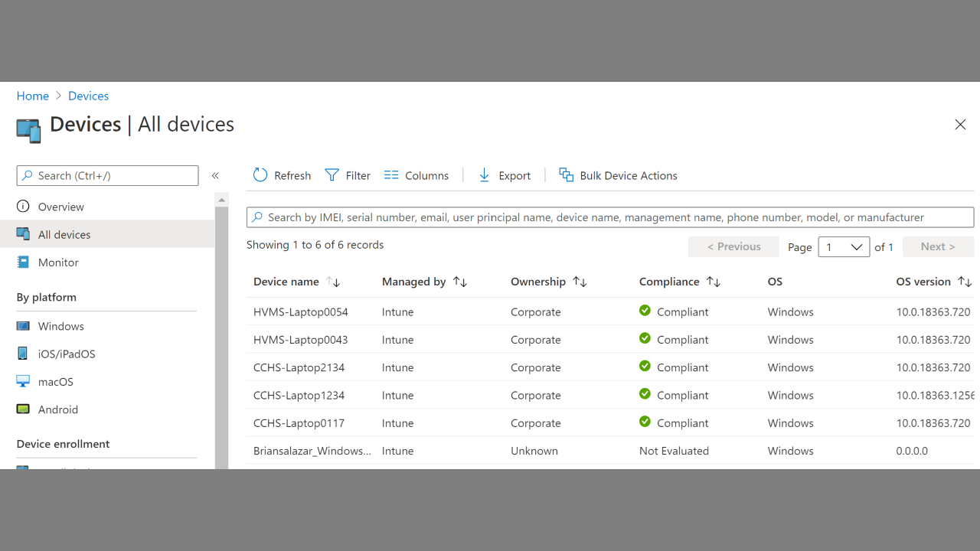The image size is (980, 551).
Task: Click Not Evaluated compliance cell
Action: pyautogui.click(x=674, y=451)
